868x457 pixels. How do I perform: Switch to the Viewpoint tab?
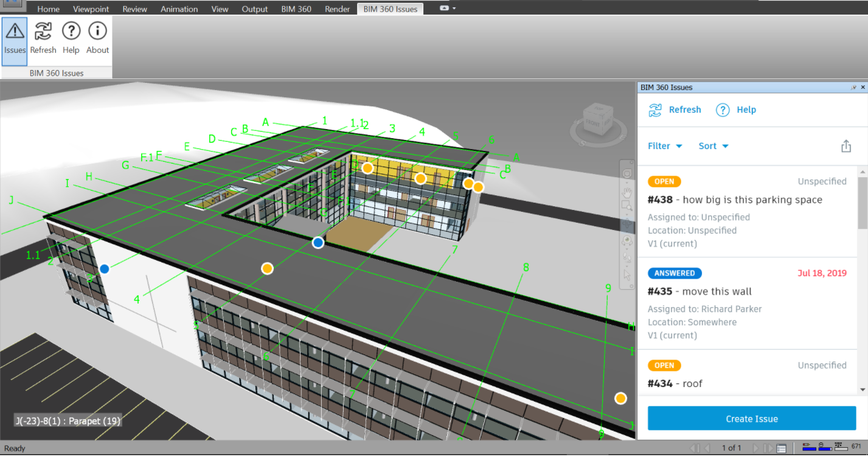point(91,9)
